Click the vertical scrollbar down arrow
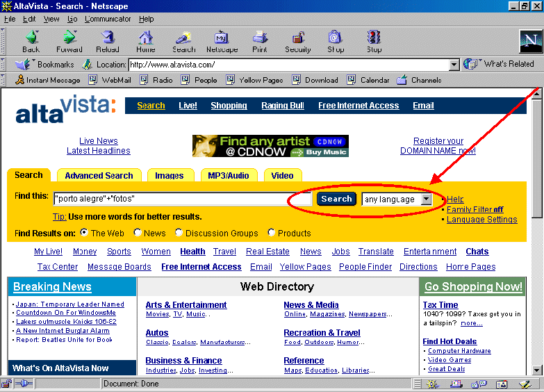This screenshot has height=392, width=544. (x=536, y=370)
